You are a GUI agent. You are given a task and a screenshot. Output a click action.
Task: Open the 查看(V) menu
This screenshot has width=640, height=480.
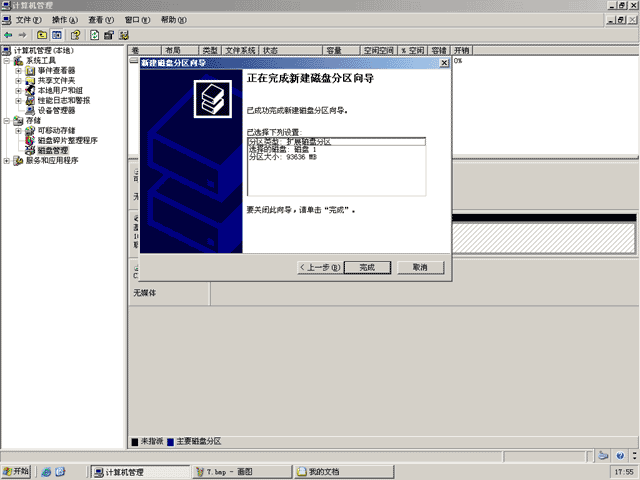point(101,20)
